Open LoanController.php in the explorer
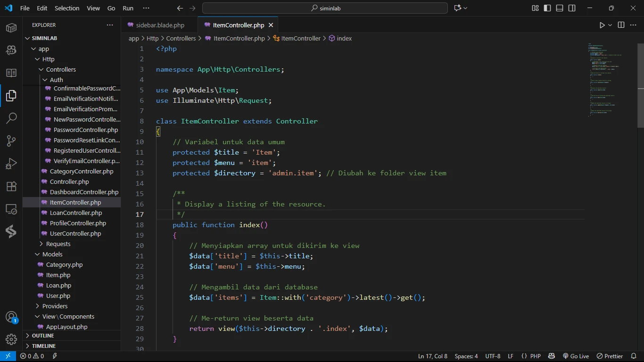Image resolution: width=644 pixels, height=362 pixels. coord(75,213)
